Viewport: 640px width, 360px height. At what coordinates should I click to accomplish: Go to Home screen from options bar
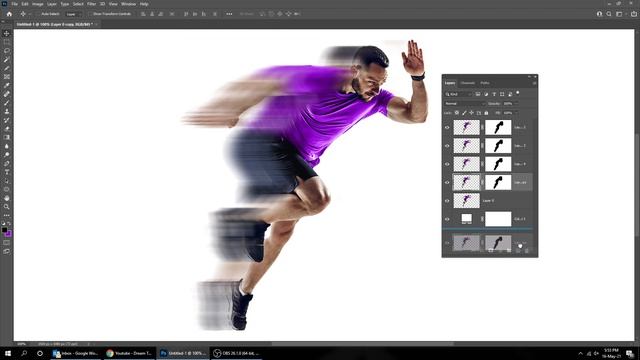tap(9, 14)
